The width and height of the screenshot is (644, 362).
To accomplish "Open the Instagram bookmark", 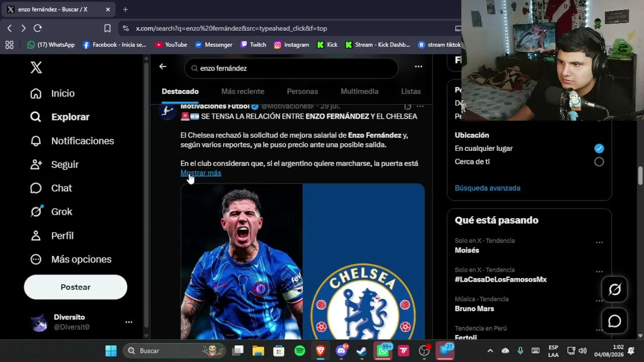I will coord(291,45).
